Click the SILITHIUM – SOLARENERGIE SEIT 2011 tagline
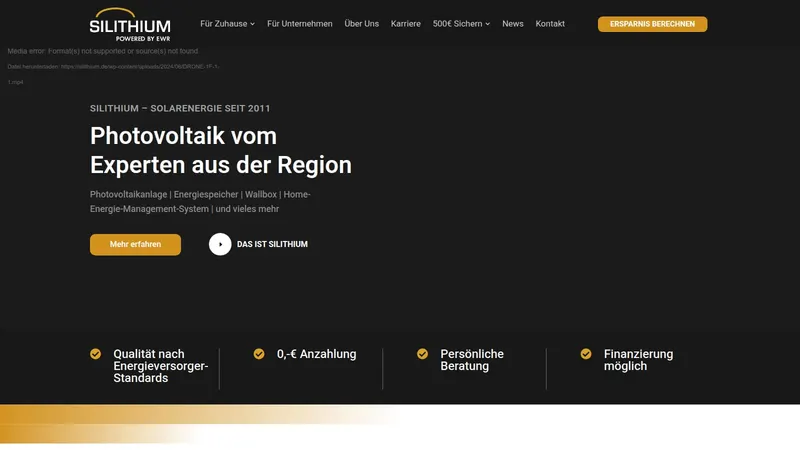This screenshot has height=450, width=800. point(180,108)
